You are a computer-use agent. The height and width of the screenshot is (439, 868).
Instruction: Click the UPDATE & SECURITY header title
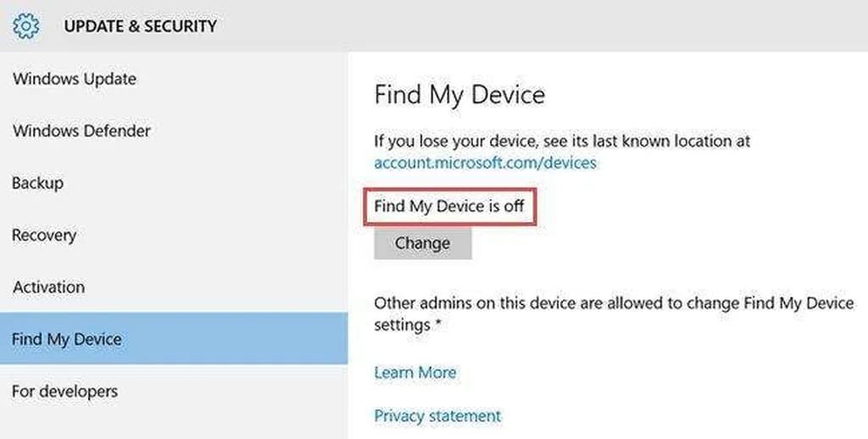140,26
